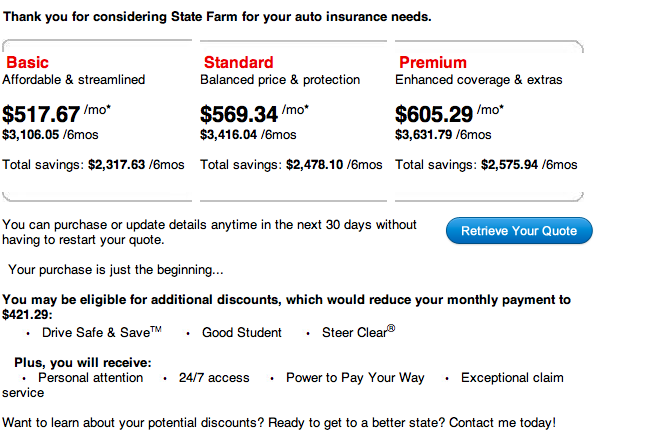Select the Premium plan heading
Viewport: 646px width, 436px height.
tap(433, 63)
